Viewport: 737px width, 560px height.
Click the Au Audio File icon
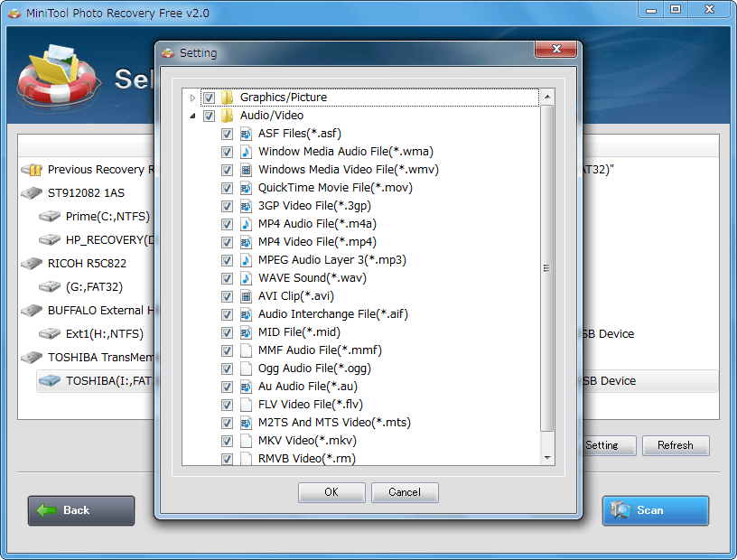tap(246, 387)
